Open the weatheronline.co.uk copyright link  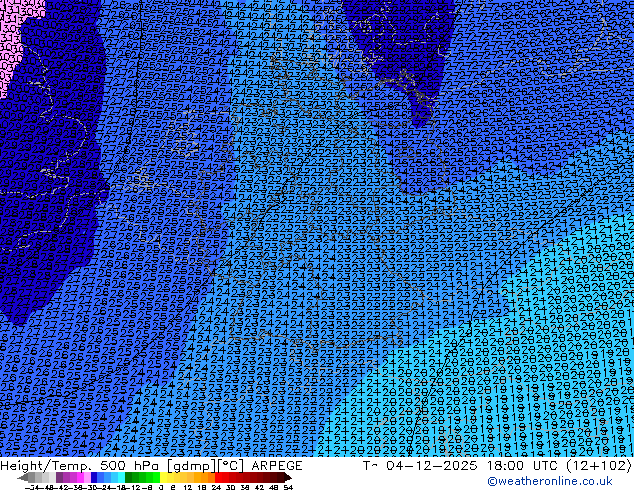(550, 481)
